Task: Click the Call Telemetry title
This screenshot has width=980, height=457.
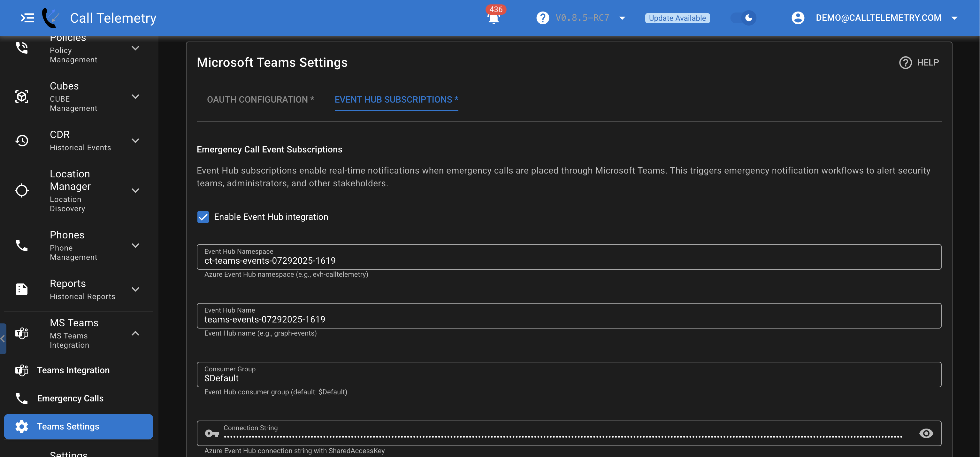Action: (113, 18)
